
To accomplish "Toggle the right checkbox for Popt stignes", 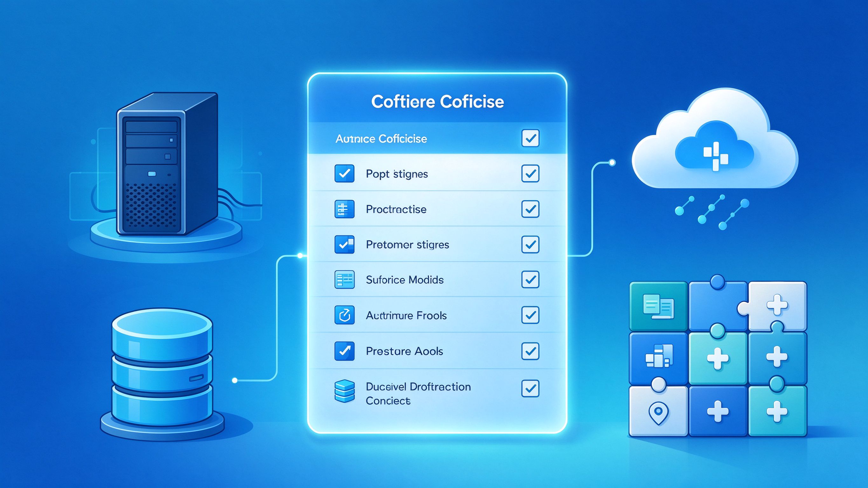I will pyautogui.click(x=530, y=173).
